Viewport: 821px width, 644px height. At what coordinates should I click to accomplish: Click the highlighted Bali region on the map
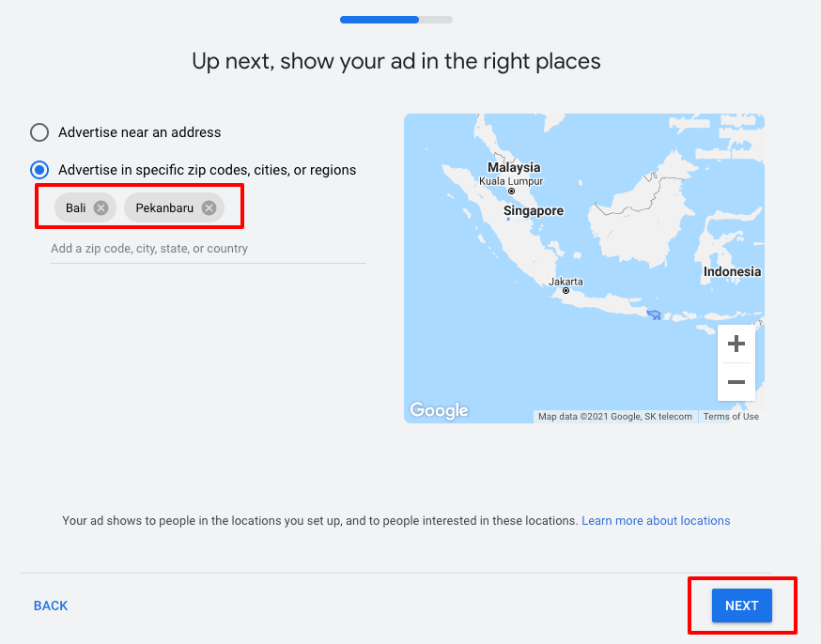pyautogui.click(x=654, y=315)
